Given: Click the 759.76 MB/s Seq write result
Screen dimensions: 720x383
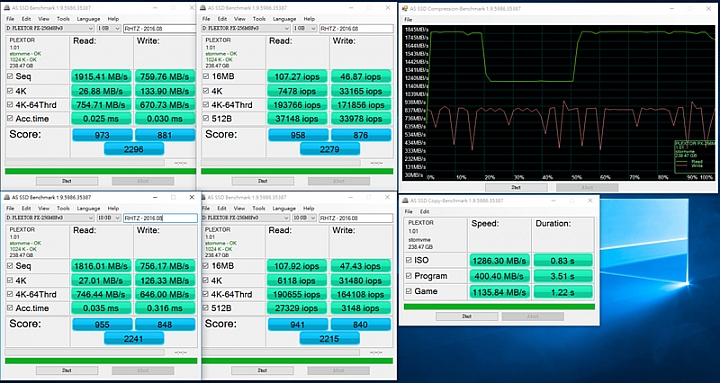Looking at the screenshot, I should 165,76.
